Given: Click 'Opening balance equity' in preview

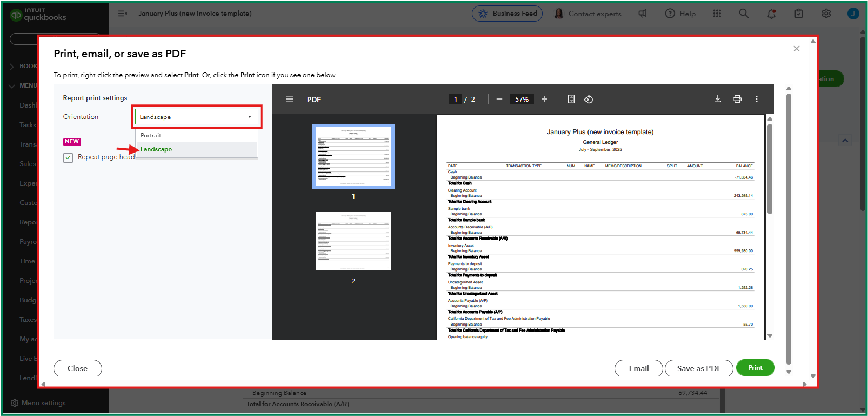Looking at the screenshot, I should tap(468, 337).
